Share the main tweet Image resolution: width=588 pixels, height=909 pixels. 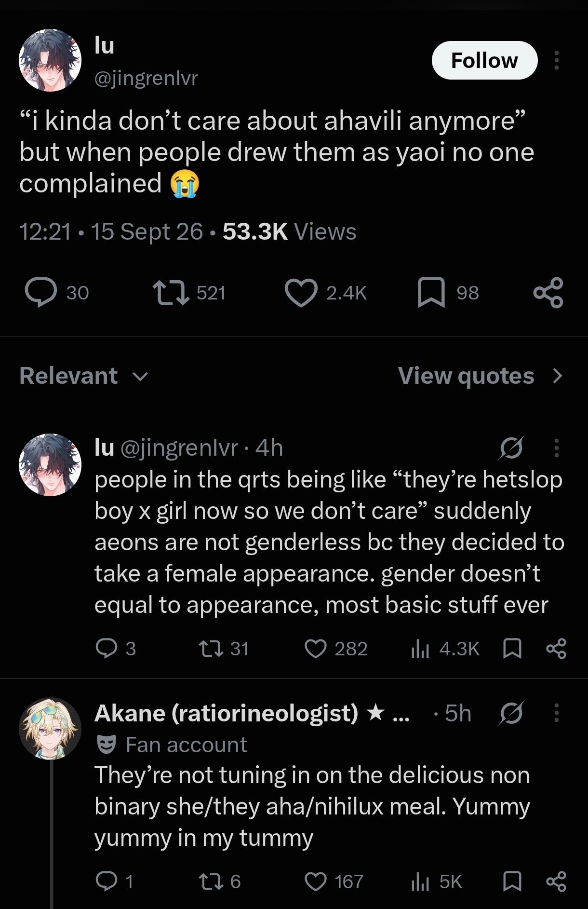pos(548,293)
